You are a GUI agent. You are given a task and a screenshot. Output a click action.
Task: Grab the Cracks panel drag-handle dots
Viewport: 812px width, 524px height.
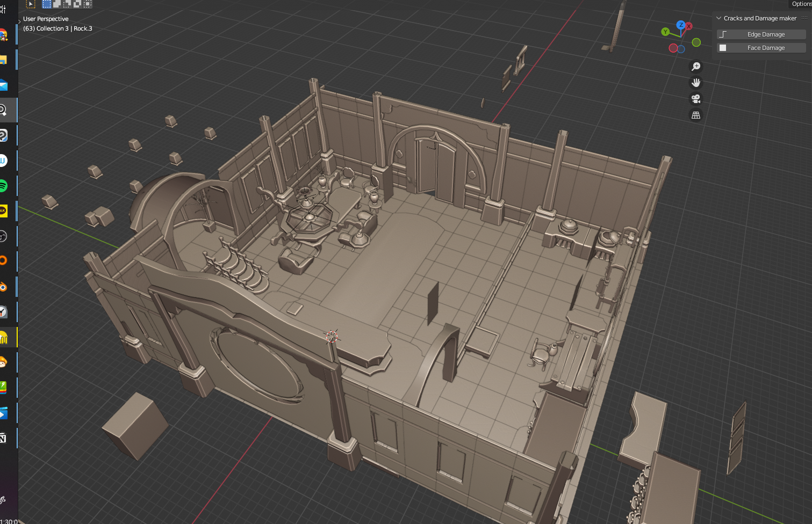[x=804, y=18]
